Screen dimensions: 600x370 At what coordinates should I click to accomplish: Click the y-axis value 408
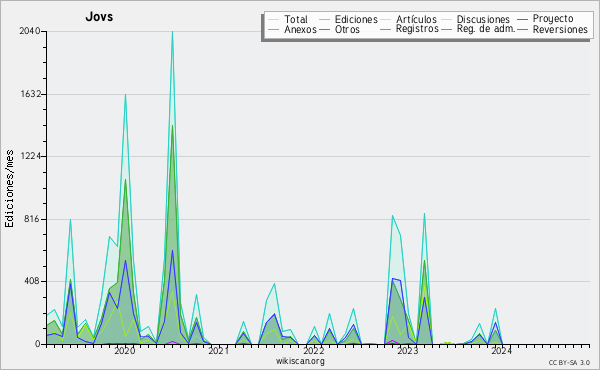point(33,281)
